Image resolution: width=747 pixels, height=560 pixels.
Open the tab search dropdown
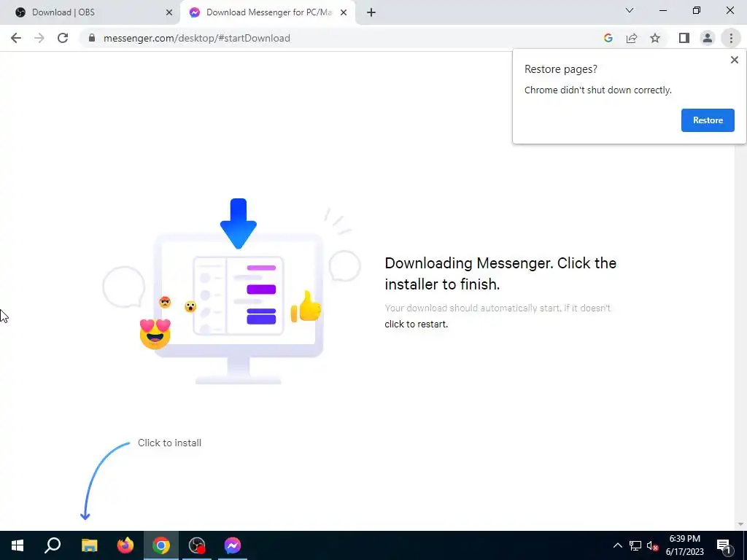pos(630,10)
